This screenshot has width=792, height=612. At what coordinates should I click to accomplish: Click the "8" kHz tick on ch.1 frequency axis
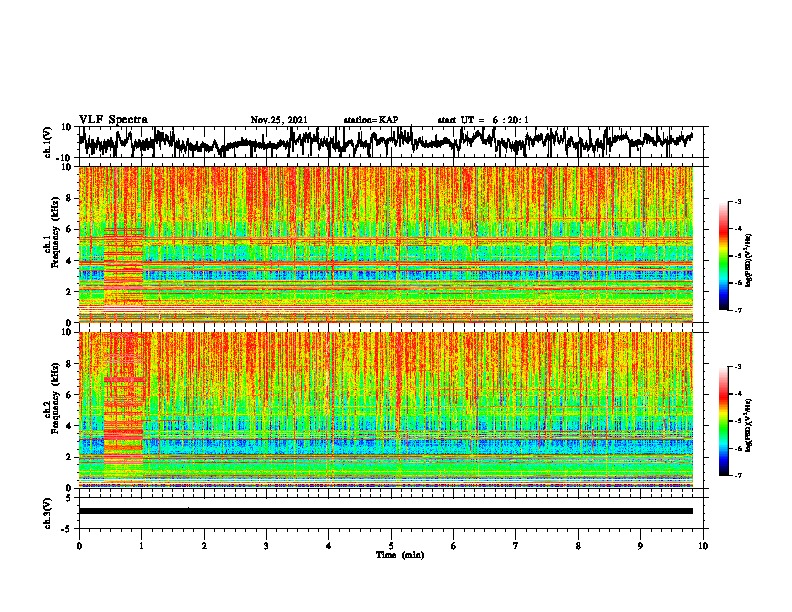pos(69,198)
